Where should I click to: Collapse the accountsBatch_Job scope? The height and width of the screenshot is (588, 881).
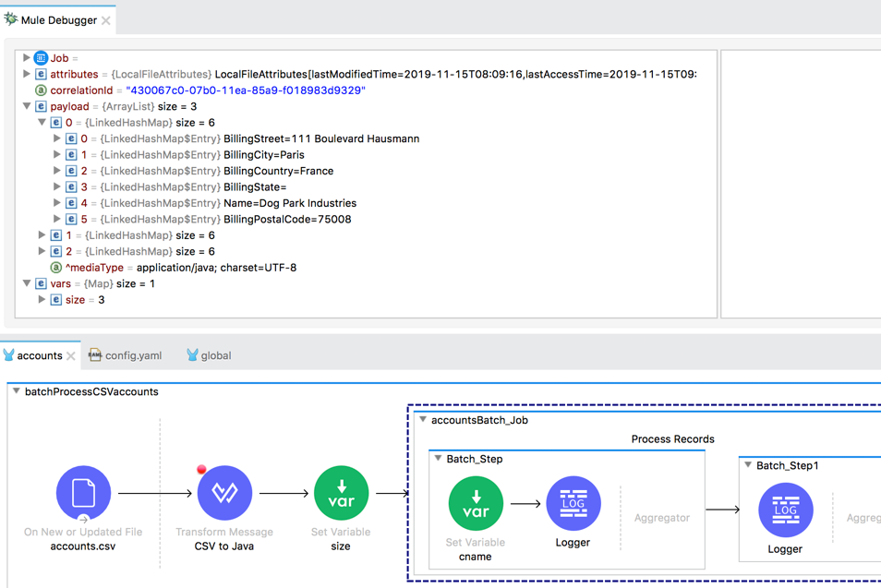point(423,419)
